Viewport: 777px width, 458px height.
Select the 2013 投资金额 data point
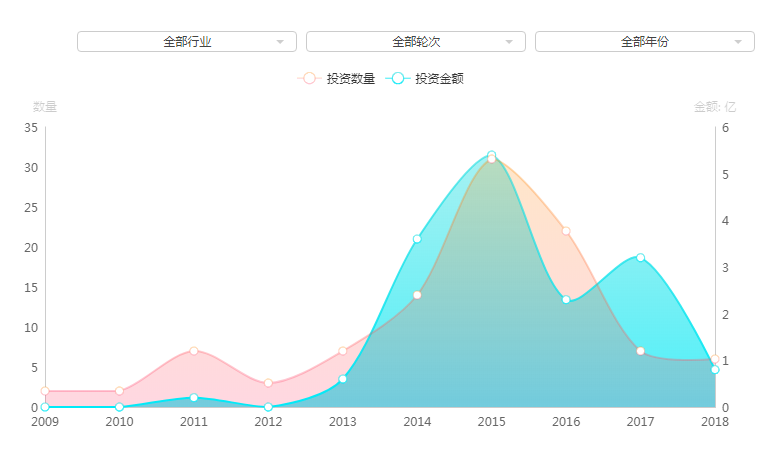[342, 379]
